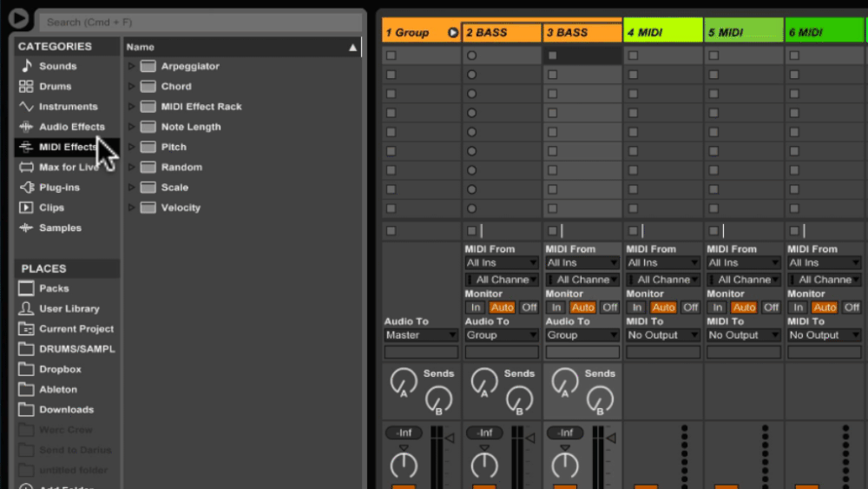Open 2 BASS MIDI From All Ins dropdown
This screenshot has height=489, width=868.
(x=502, y=263)
